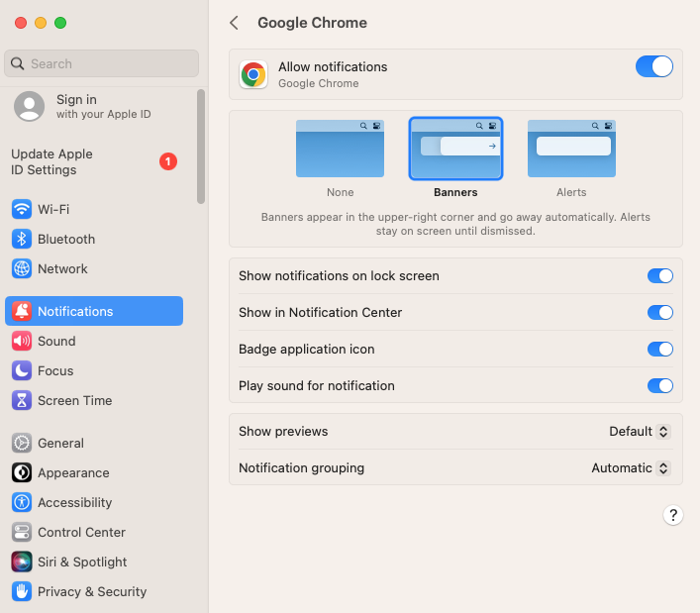Open Wi-Fi settings pane

pos(94,209)
